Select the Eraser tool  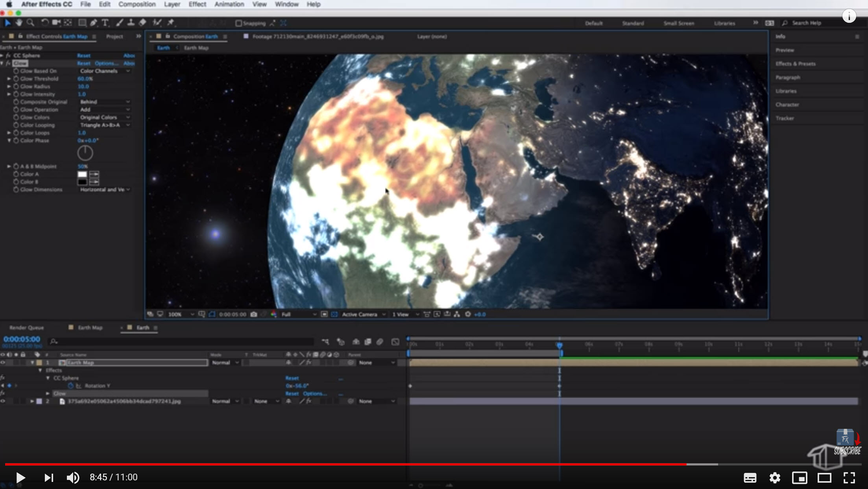click(x=142, y=23)
